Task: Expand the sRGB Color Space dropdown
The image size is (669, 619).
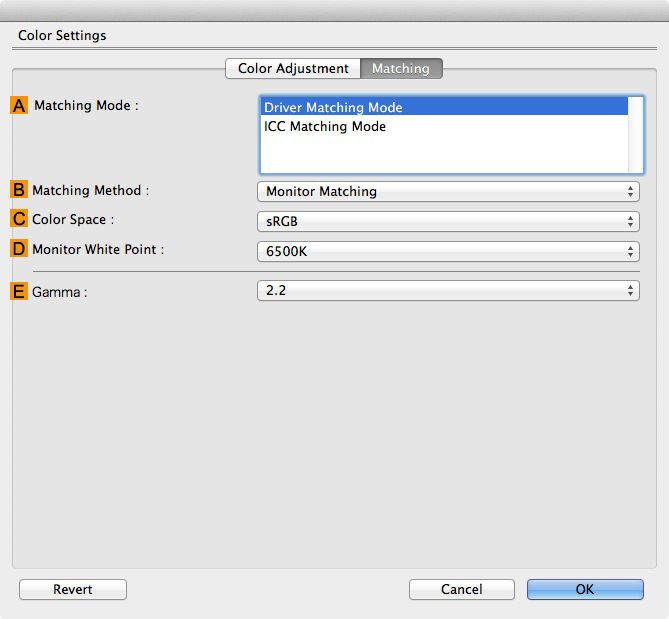Action: (448, 221)
